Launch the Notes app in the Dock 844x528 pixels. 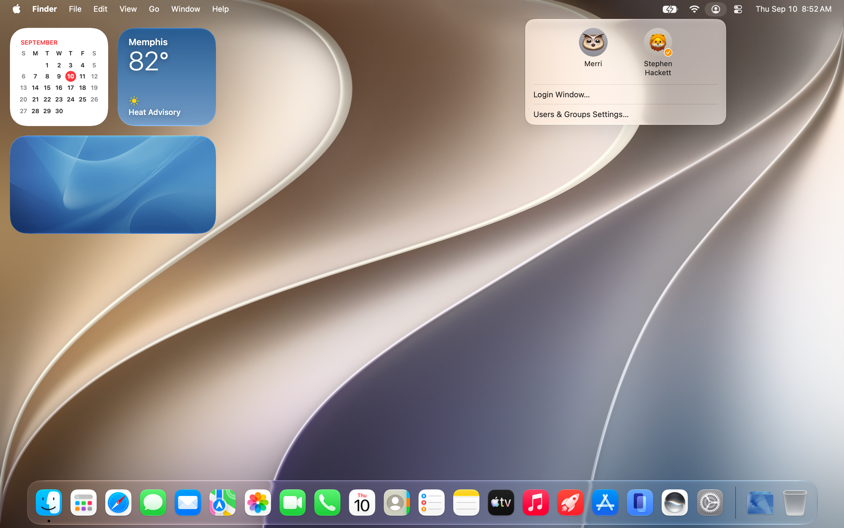(466, 502)
